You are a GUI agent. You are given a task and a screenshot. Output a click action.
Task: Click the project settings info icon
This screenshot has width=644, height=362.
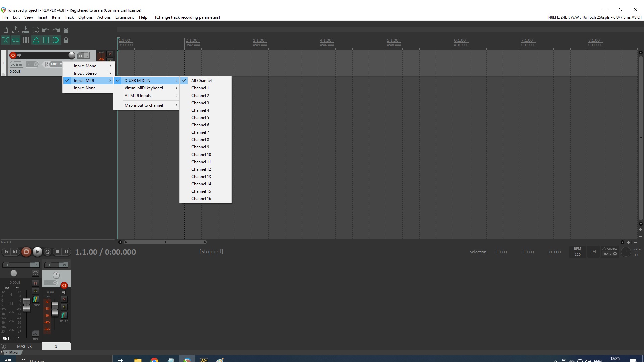[x=36, y=30]
